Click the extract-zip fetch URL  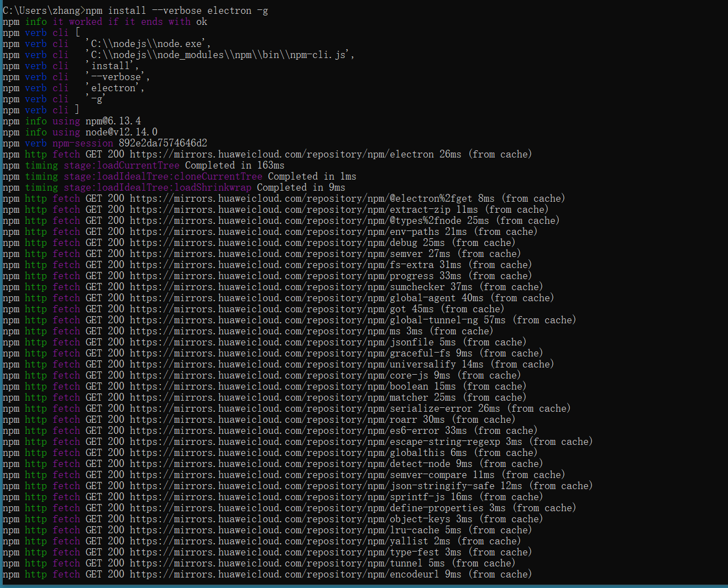tap(290, 209)
